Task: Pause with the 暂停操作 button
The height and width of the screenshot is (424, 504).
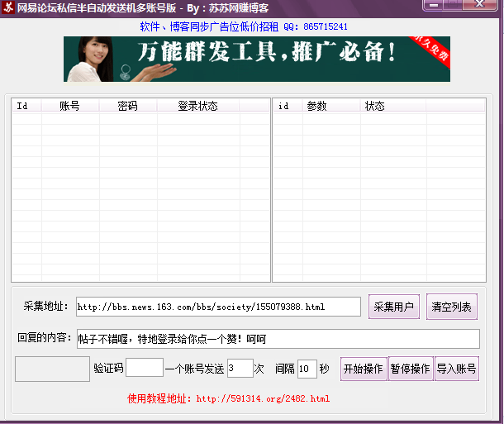Action: pyautogui.click(x=411, y=369)
